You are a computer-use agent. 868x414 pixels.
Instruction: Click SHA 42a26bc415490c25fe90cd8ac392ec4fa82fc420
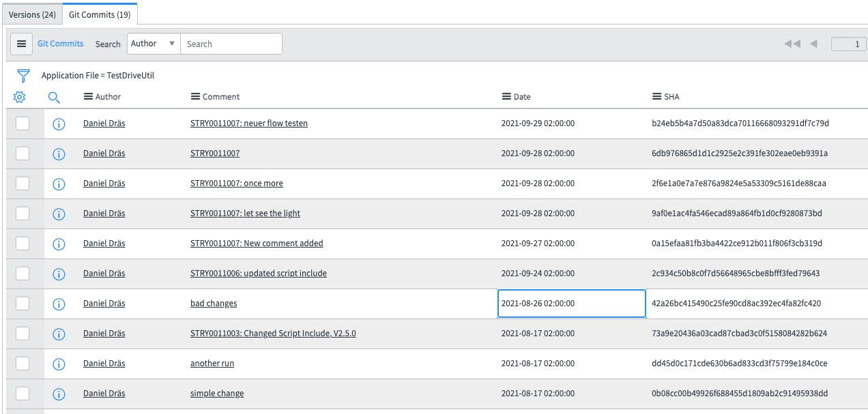tap(737, 304)
